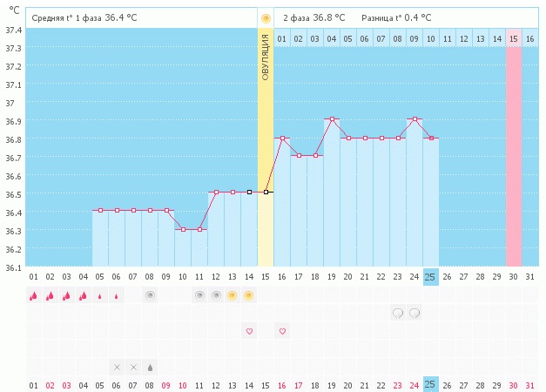Click the gray droplet icon on day 08
546x392 pixels.
(150, 367)
